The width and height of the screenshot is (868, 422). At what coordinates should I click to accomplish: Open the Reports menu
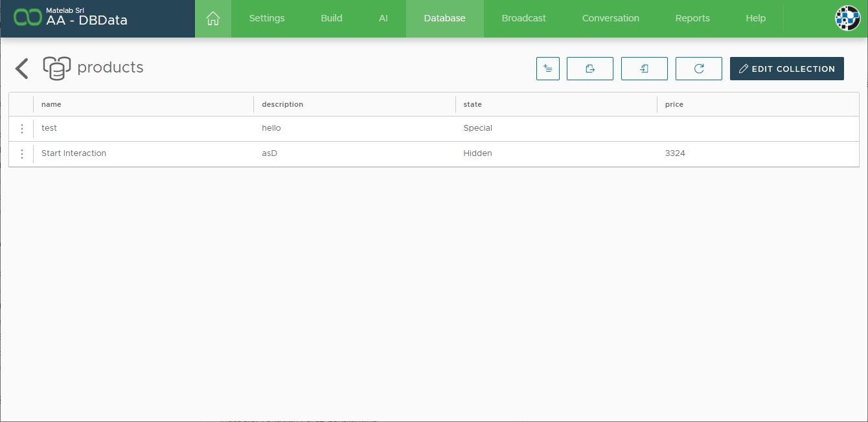point(692,18)
